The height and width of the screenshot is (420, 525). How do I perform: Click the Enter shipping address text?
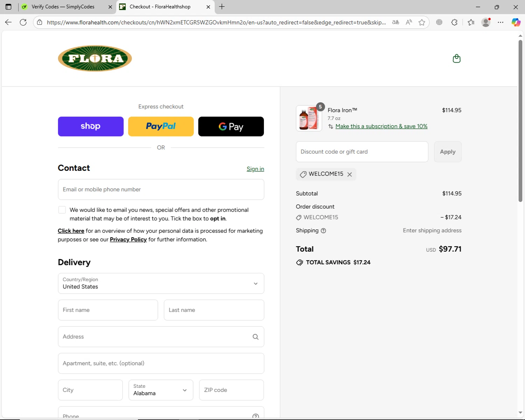point(432,231)
